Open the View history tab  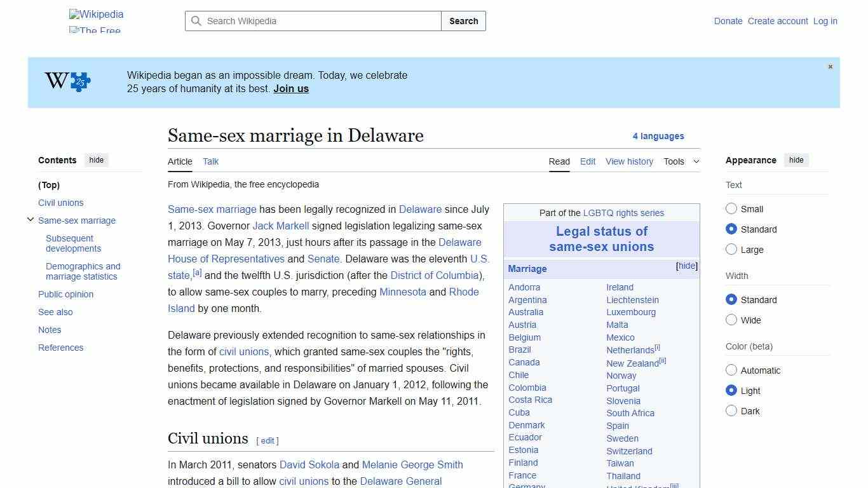pos(629,161)
